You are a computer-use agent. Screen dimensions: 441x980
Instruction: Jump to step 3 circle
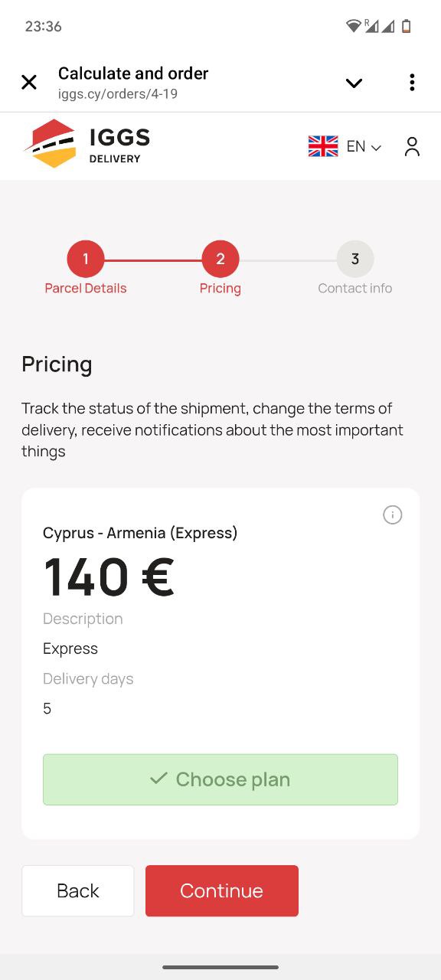(x=355, y=259)
